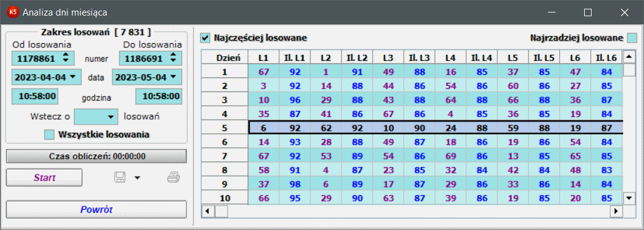Click the stepper of draw number 1186691
644x230 pixels.
(173, 58)
